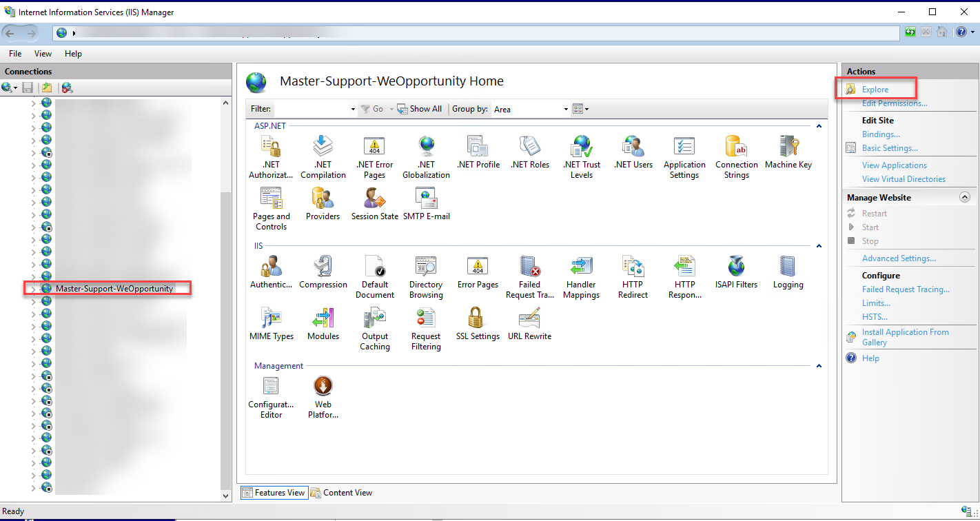Collapse the Management group
The width and height of the screenshot is (980, 521).
[x=819, y=366]
